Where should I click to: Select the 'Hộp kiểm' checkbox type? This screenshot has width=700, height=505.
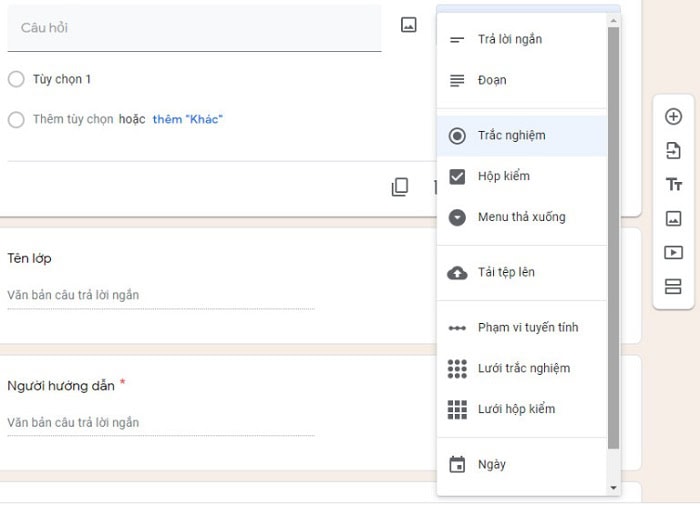click(x=521, y=176)
